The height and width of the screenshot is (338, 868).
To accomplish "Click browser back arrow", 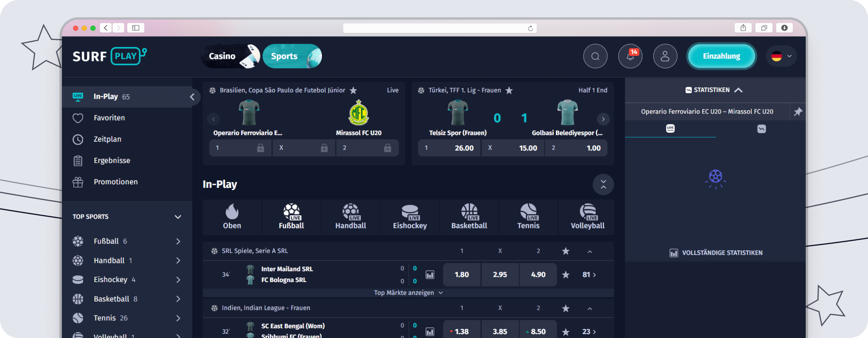I will [105, 28].
